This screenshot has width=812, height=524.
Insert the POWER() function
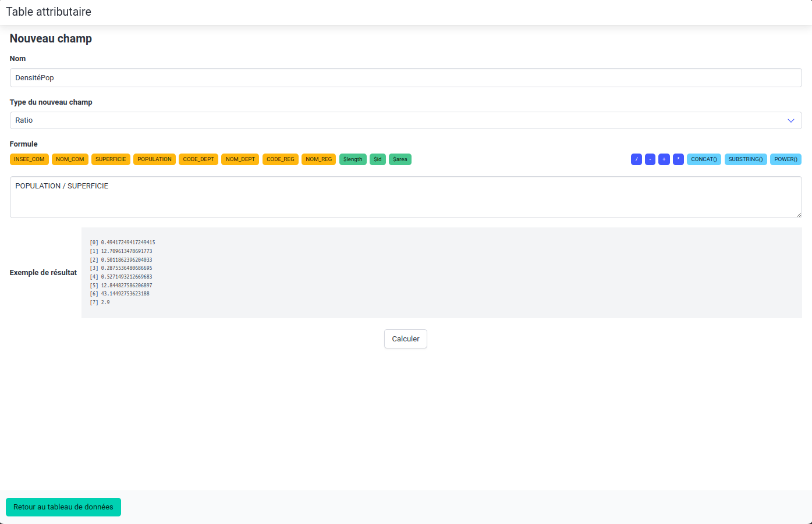(786, 159)
